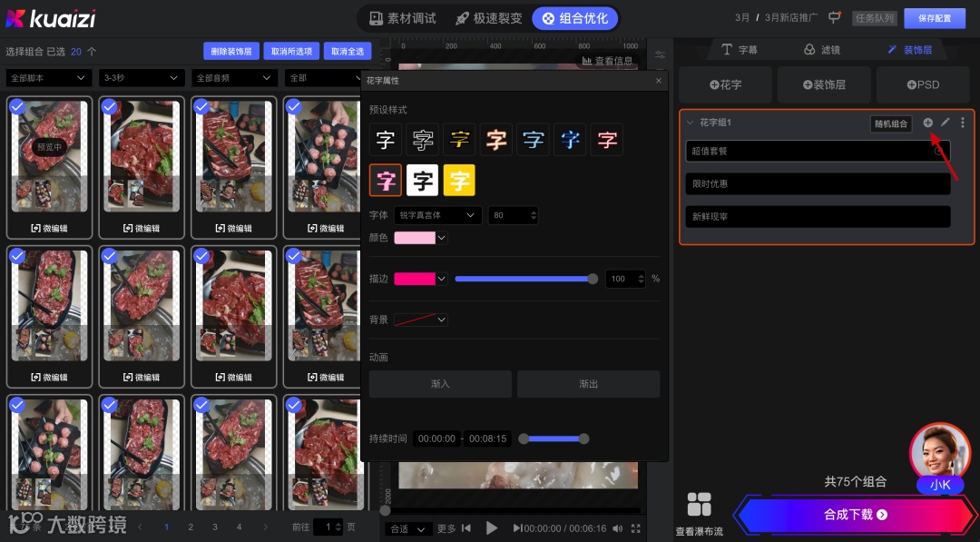Click the pencil edit icon on 花字组1
Viewport: 980px width, 542px height.
pyautogui.click(x=945, y=123)
